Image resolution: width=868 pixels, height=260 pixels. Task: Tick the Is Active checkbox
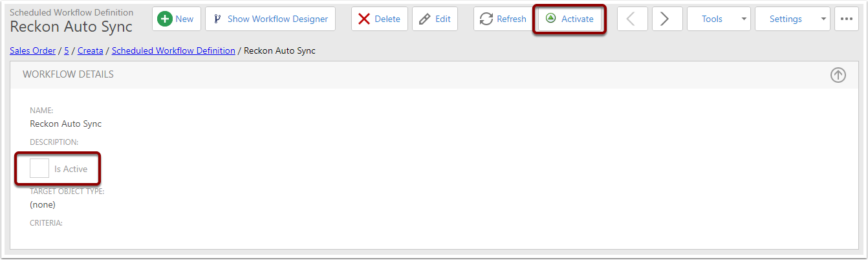click(x=39, y=168)
